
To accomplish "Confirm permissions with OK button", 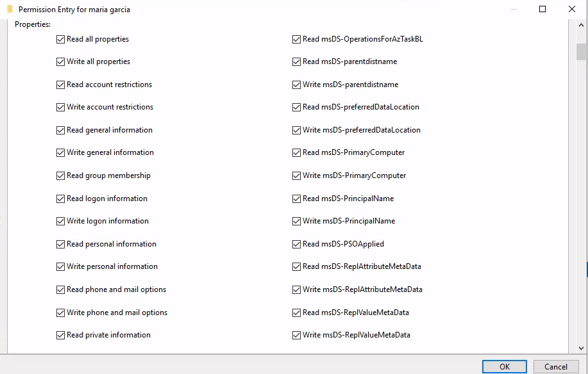I will click(505, 366).
